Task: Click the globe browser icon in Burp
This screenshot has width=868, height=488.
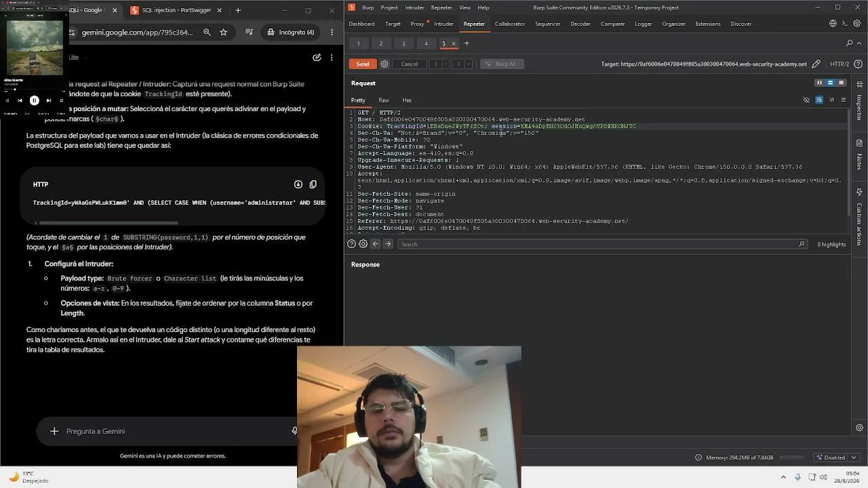Action: pos(833,24)
